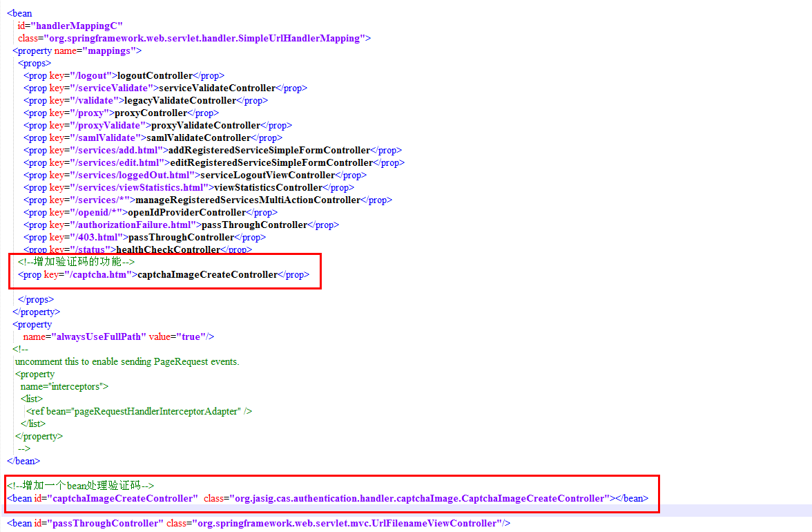Click the "/validate" key value
This screenshot has height=532, width=812.
[x=95, y=100]
